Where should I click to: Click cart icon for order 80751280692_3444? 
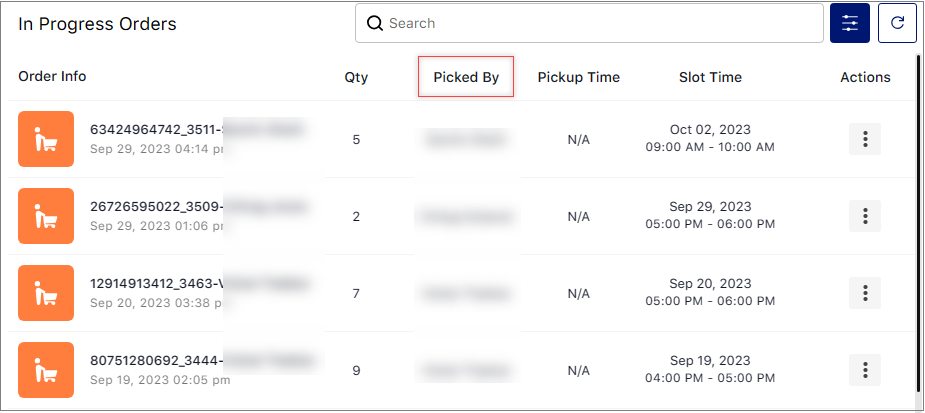pyautogui.click(x=46, y=370)
